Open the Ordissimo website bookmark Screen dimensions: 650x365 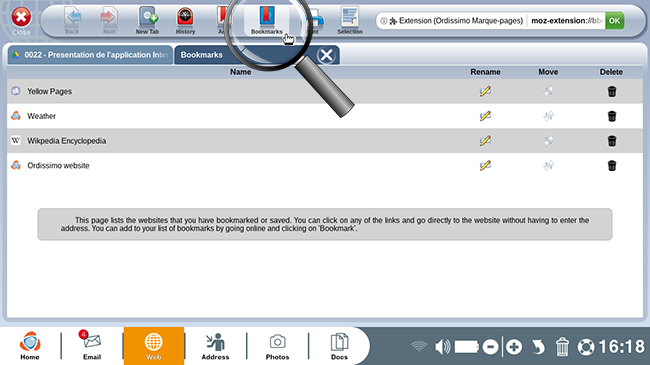click(x=58, y=165)
